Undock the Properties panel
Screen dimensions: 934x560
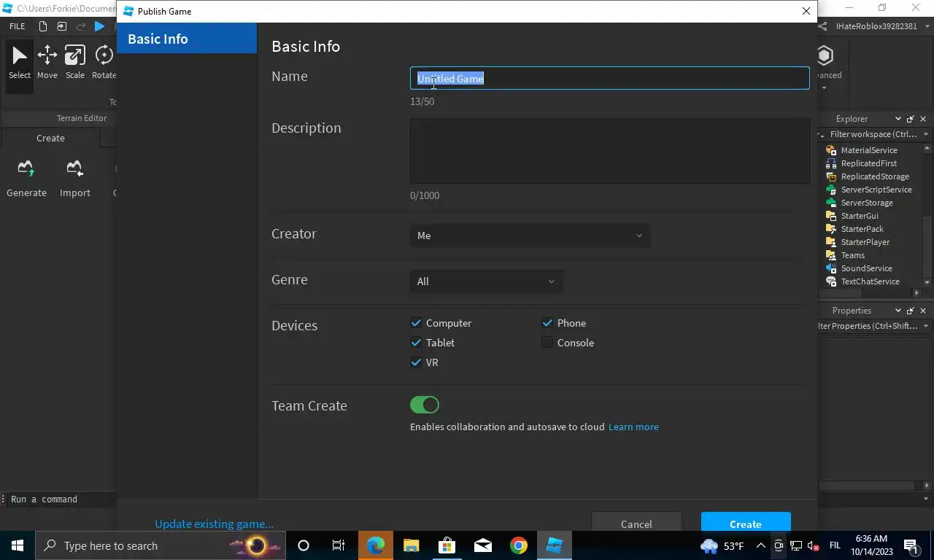(x=911, y=311)
